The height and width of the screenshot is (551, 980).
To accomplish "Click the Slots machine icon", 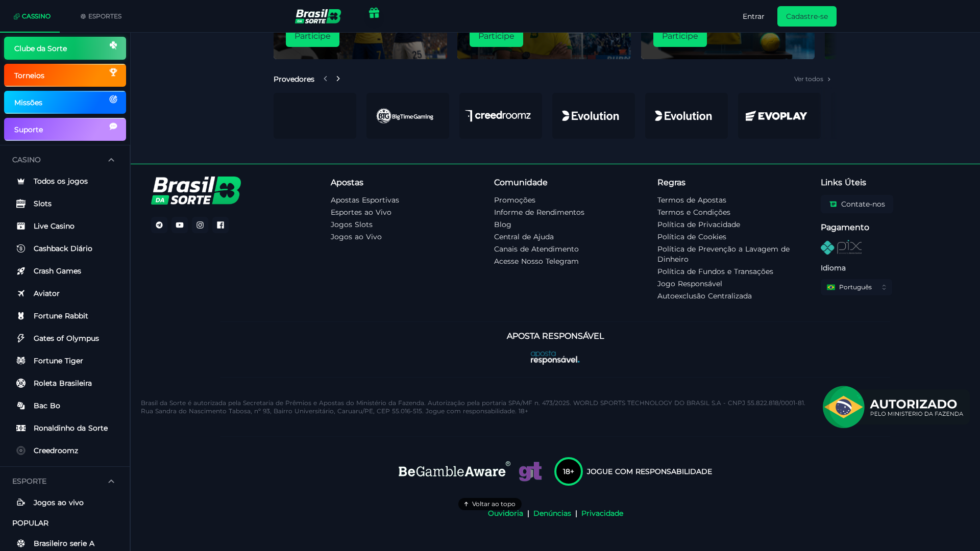I will pyautogui.click(x=21, y=204).
